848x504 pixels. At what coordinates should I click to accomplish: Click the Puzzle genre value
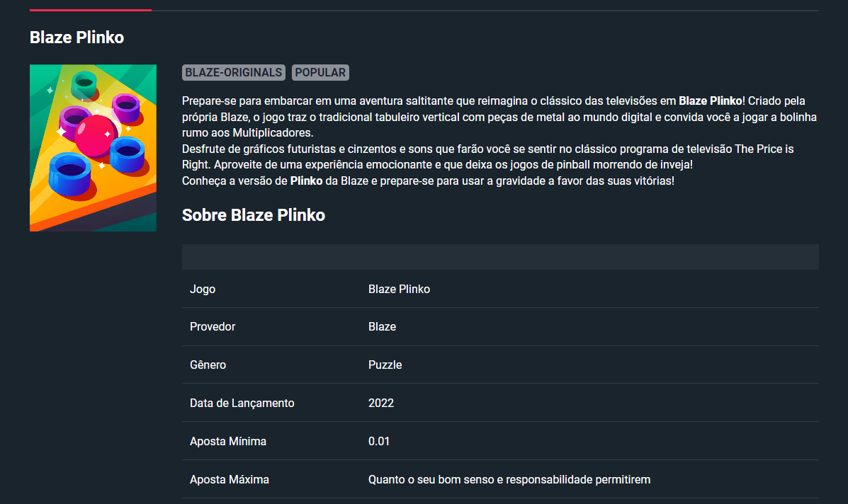point(385,365)
